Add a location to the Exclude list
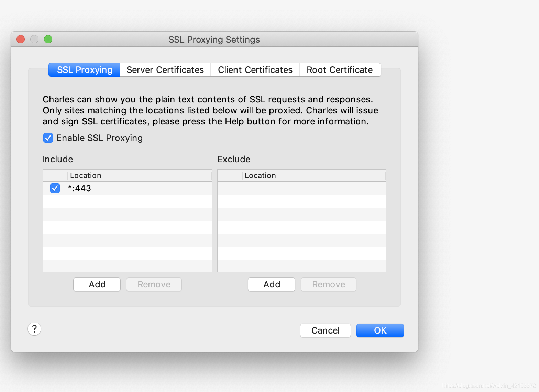Image resolution: width=539 pixels, height=392 pixels. point(272,284)
